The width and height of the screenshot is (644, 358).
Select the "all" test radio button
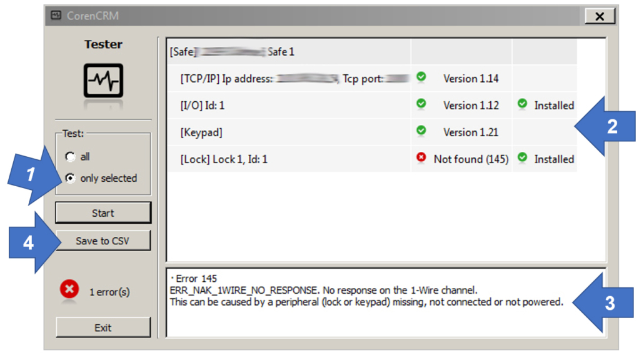pos(70,156)
